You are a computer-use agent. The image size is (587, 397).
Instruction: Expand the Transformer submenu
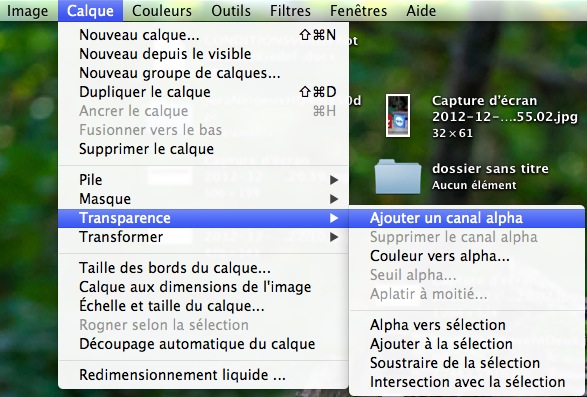pos(203,237)
